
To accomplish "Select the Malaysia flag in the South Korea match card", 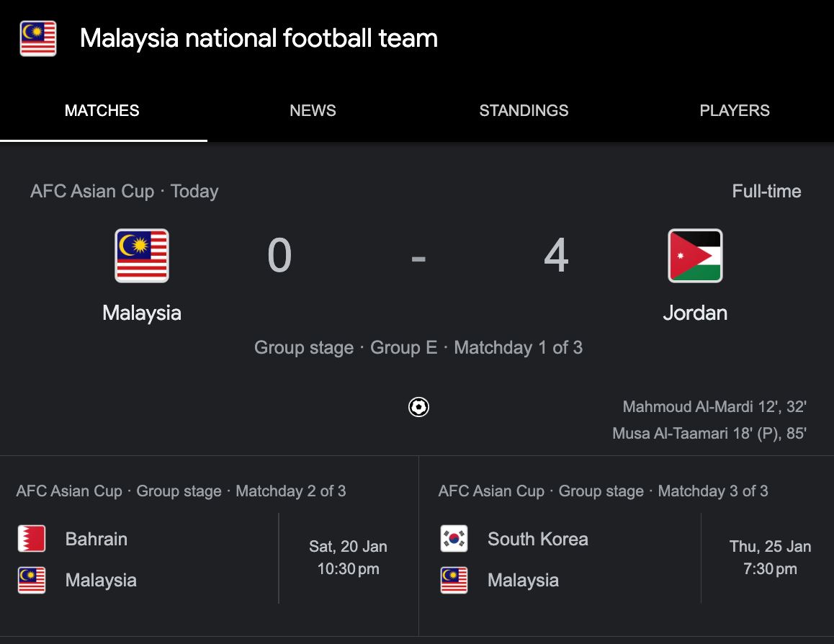I will point(453,579).
